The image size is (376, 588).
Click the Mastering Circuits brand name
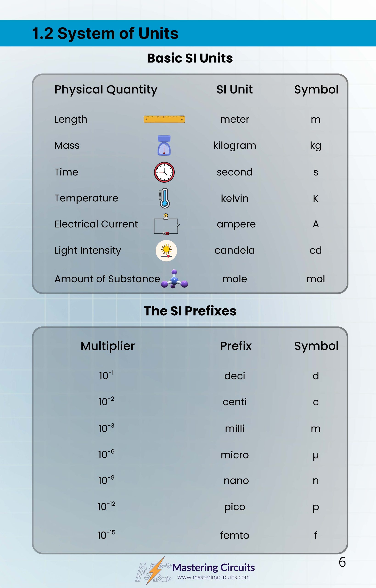[213, 567]
